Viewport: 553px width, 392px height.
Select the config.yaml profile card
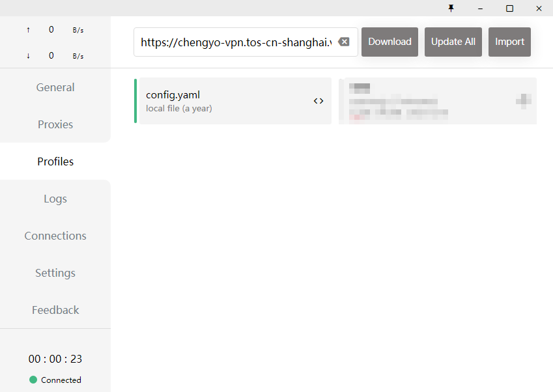[x=221, y=101]
